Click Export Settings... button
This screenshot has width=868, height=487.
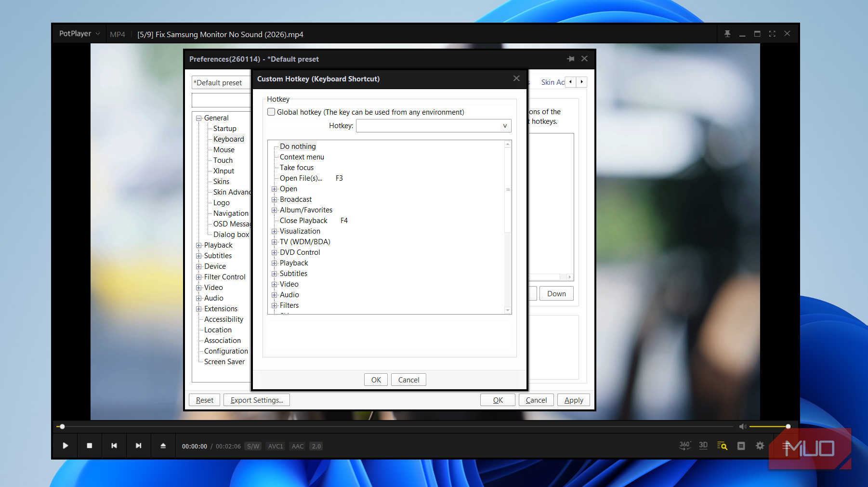coord(257,400)
